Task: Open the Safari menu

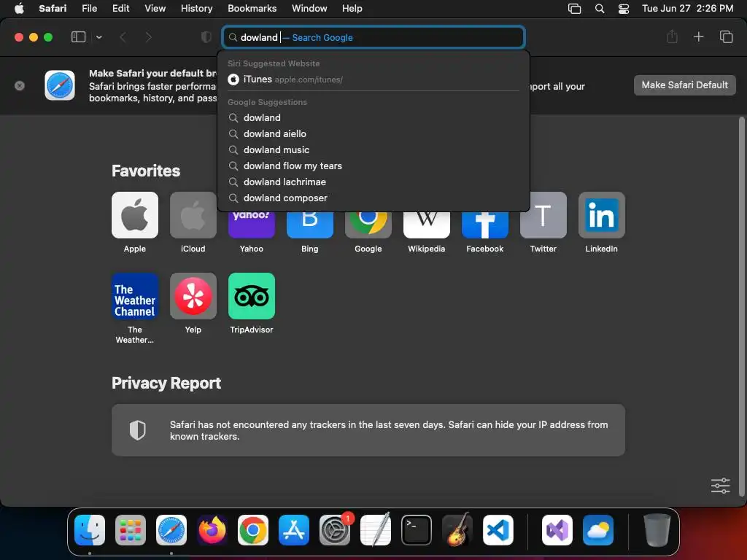Action: click(x=53, y=8)
